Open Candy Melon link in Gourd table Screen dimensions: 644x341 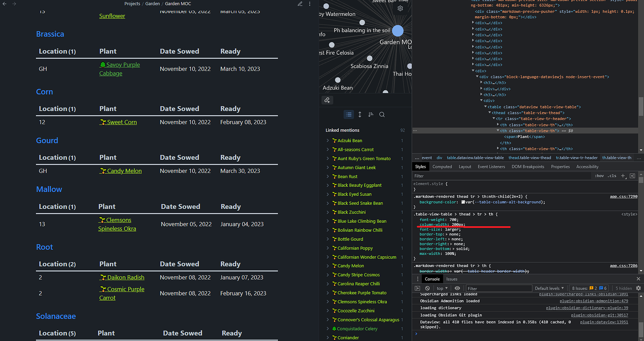click(121, 171)
